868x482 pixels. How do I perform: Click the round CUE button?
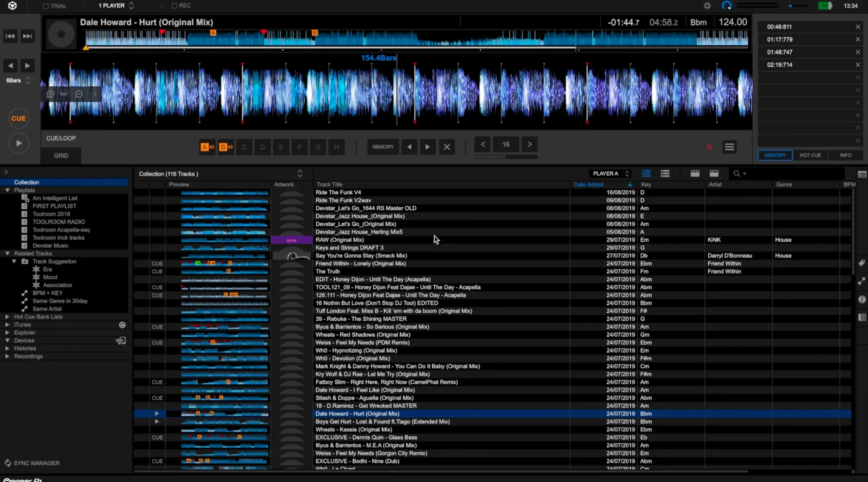(x=19, y=119)
